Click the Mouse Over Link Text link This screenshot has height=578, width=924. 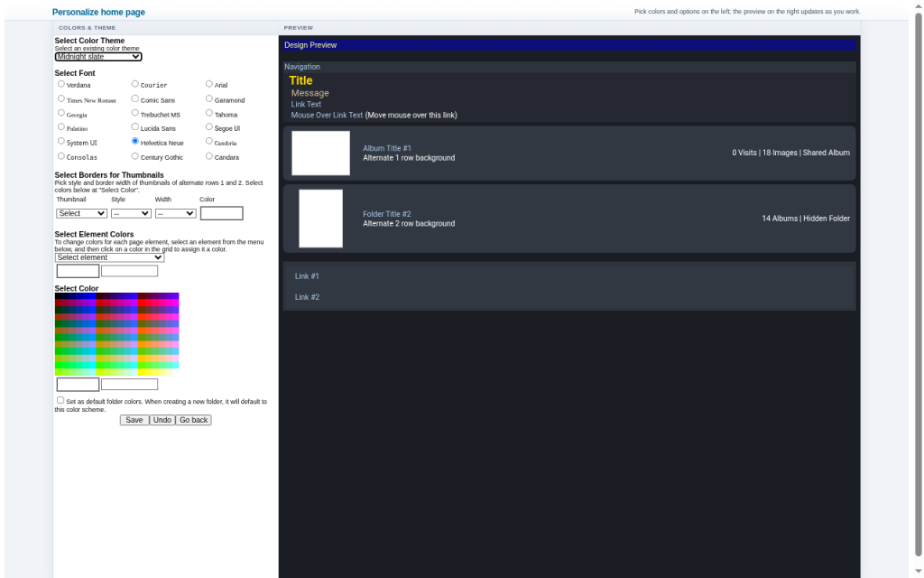327,115
